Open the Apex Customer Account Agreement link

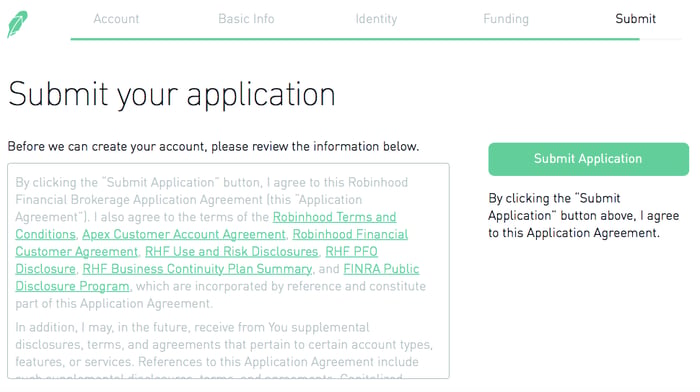tap(183, 234)
